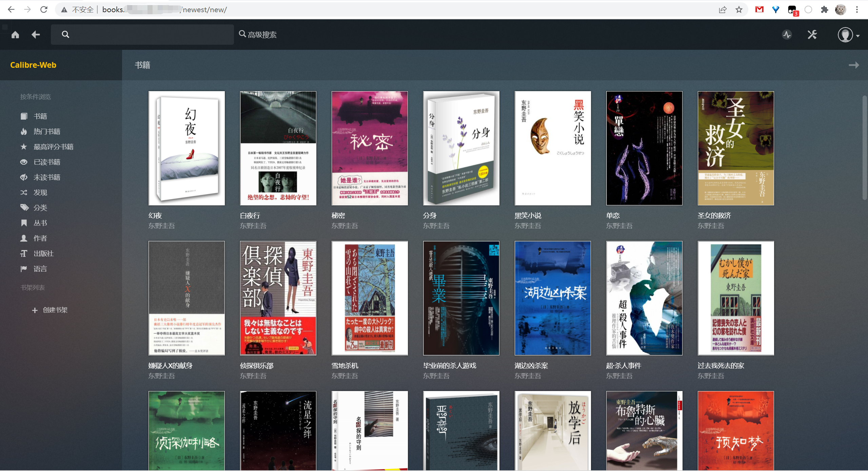Open user profile avatar menu

click(x=848, y=35)
